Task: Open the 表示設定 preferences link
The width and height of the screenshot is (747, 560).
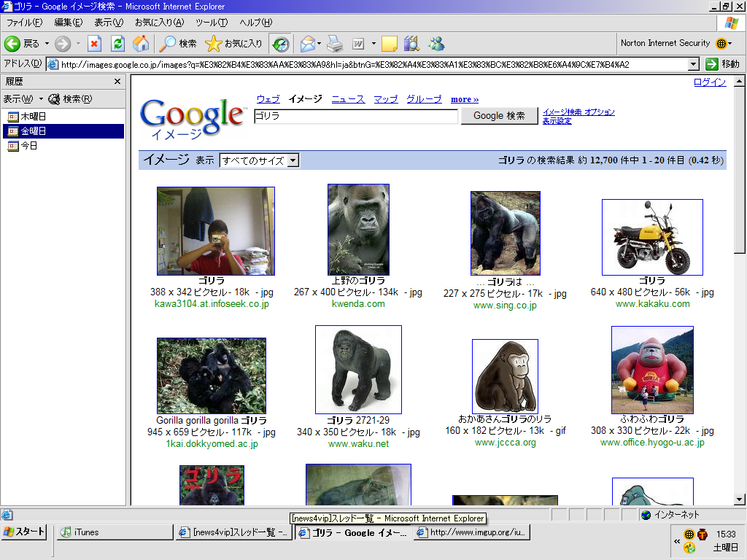Action: 557,121
